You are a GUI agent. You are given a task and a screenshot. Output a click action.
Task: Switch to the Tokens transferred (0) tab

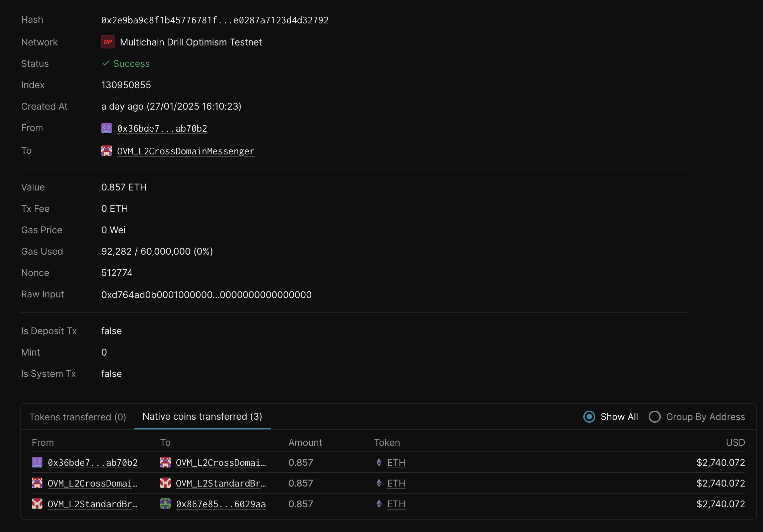pyautogui.click(x=78, y=417)
